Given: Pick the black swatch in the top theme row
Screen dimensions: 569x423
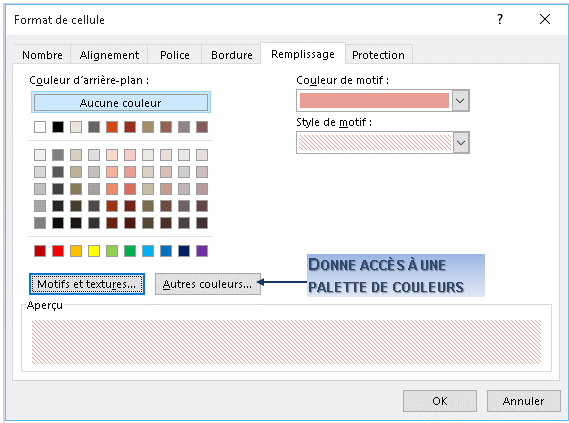Looking at the screenshot, I should tap(58, 127).
